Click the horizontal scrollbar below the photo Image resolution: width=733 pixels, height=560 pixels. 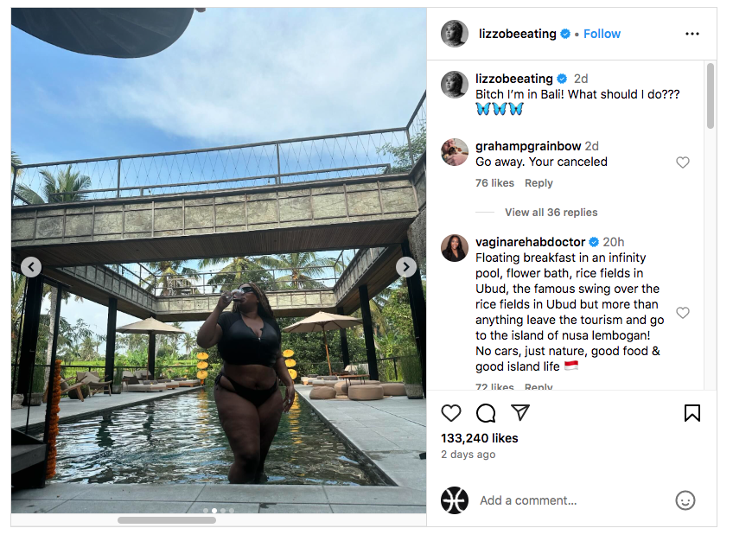pyautogui.click(x=167, y=520)
